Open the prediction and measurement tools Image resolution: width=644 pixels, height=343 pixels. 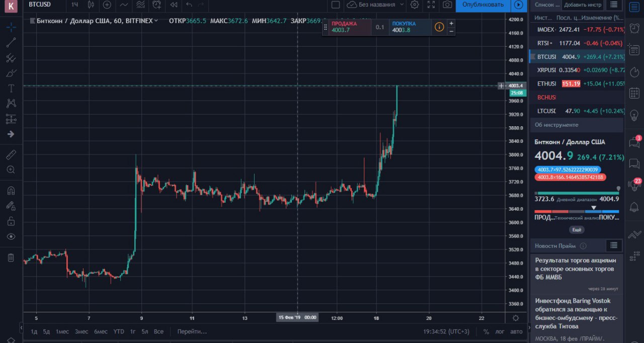click(x=11, y=119)
